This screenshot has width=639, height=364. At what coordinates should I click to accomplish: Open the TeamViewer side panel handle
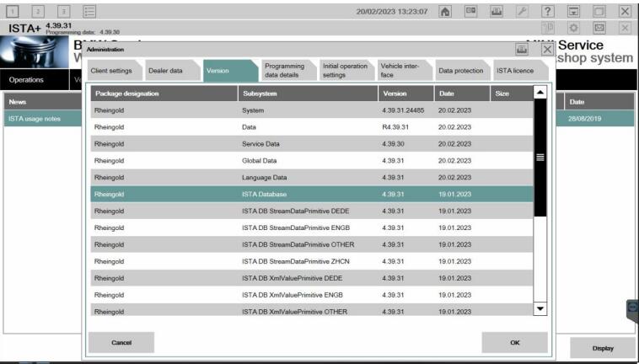(x=632, y=310)
